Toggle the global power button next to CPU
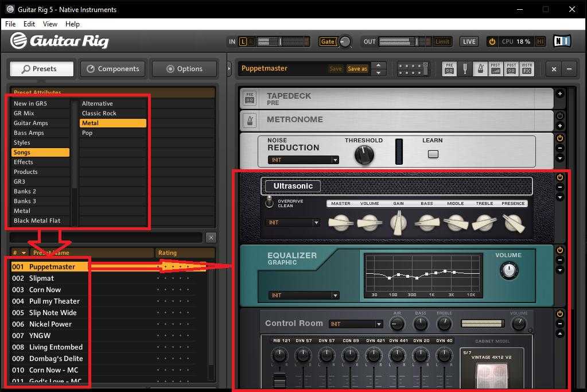This screenshot has width=587, height=392. click(x=492, y=41)
